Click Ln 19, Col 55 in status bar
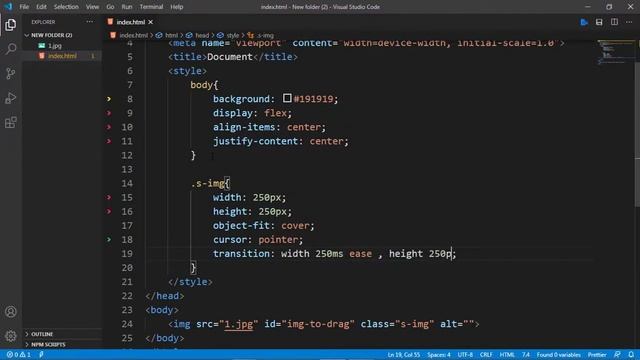The width and height of the screenshot is (640, 360). tap(404, 355)
